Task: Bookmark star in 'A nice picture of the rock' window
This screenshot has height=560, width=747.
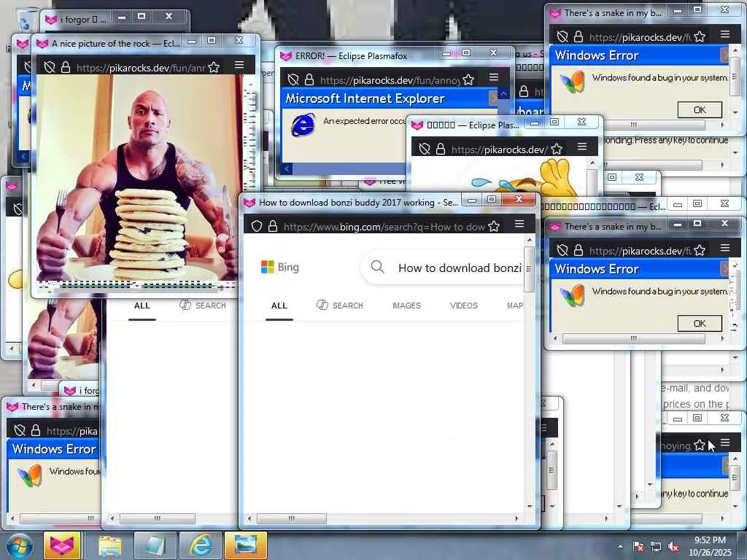Action: (214, 68)
